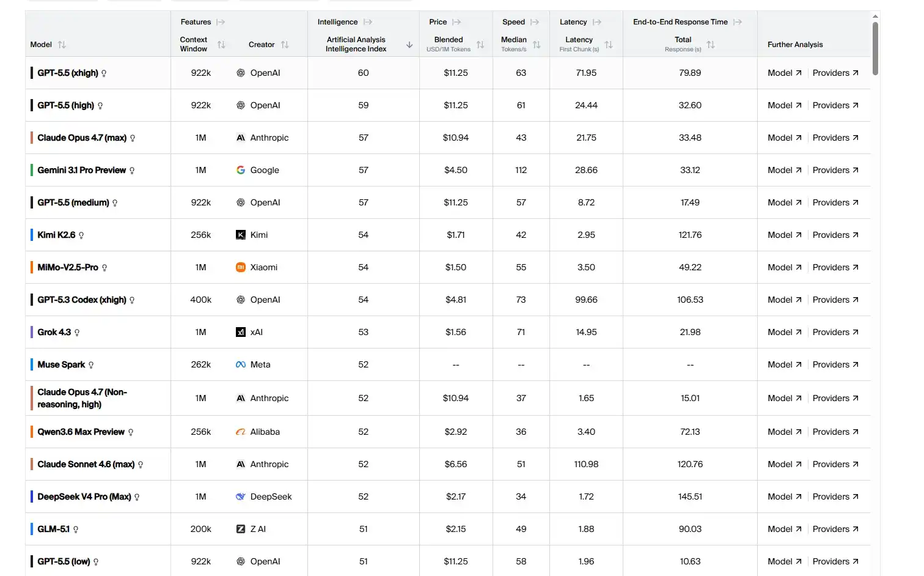The height and width of the screenshot is (576, 924).
Task: Sort by Blended price arrows
Action: pyautogui.click(x=480, y=45)
